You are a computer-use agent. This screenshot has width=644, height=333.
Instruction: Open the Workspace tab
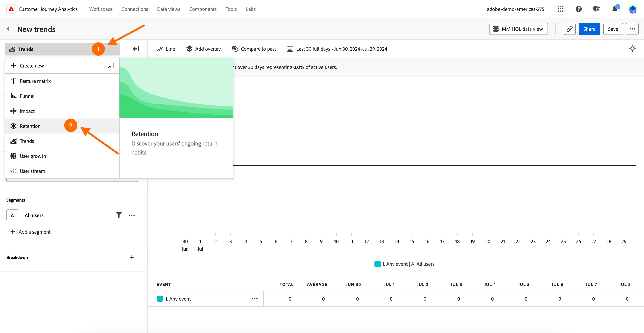[x=101, y=9]
